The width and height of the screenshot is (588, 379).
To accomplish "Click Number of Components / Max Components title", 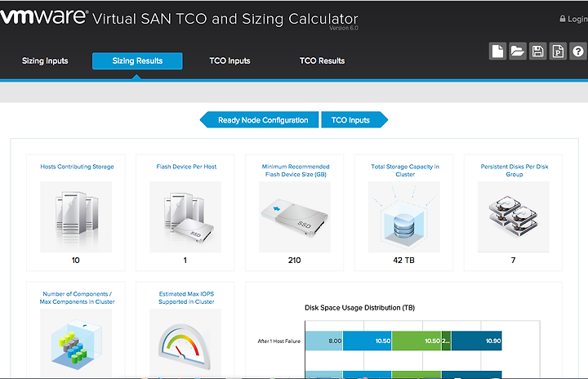I will coord(77,298).
